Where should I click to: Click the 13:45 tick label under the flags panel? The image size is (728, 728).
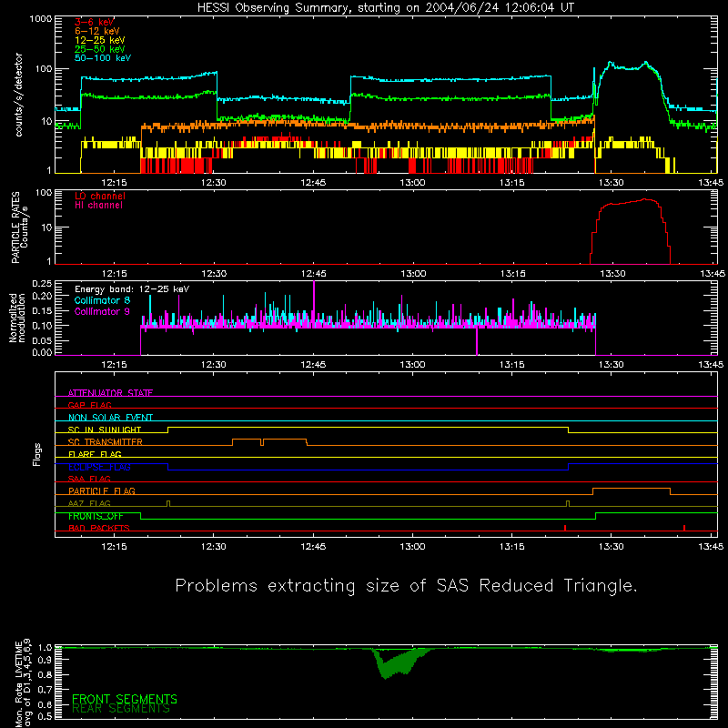pyautogui.click(x=711, y=547)
